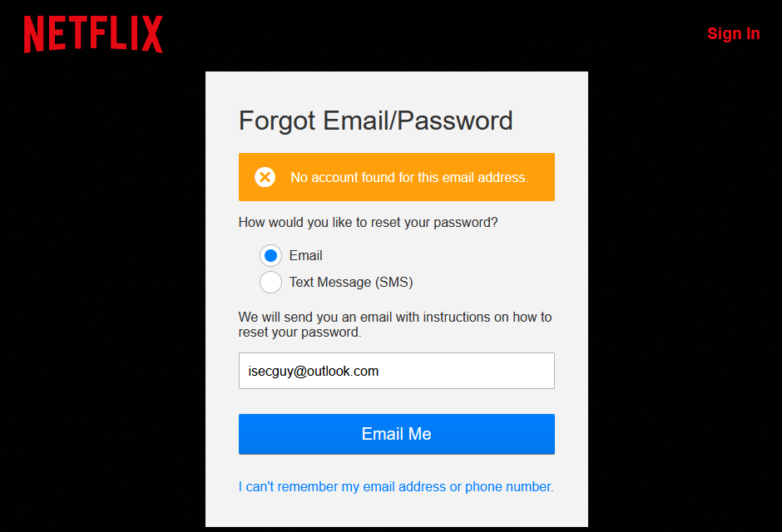Click the Netflix logo
The height and width of the screenshot is (532, 782).
coord(93,34)
